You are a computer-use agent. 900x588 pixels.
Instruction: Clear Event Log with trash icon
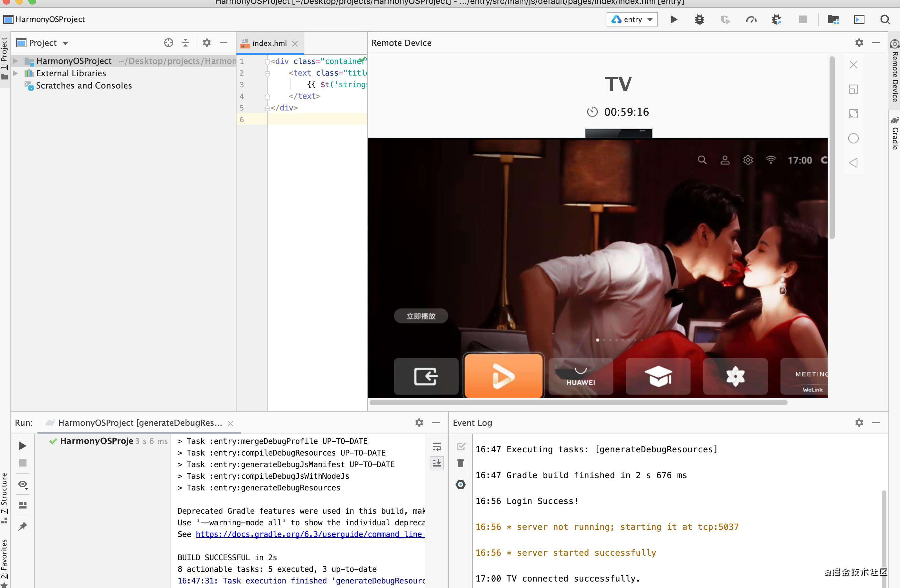461,463
